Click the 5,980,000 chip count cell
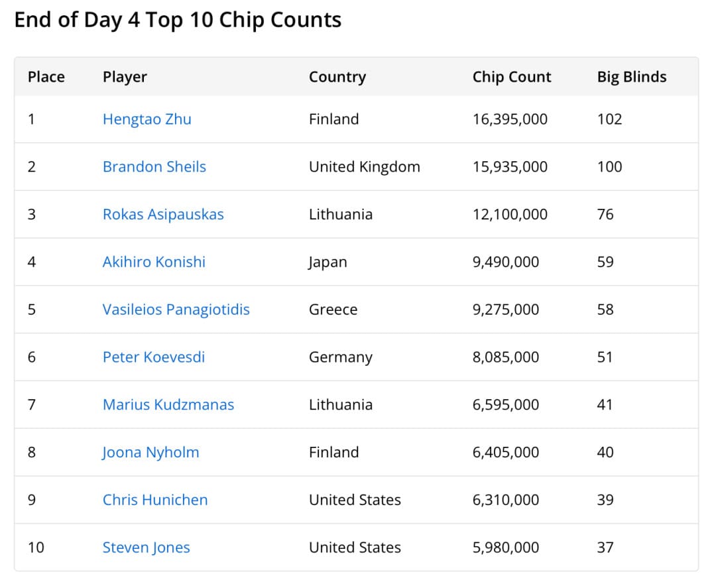This screenshot has height=588, width=716. [x=505, y=548]
